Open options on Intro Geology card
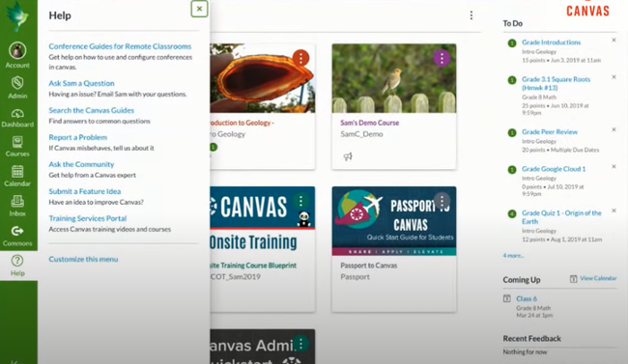 click(300, 58)
